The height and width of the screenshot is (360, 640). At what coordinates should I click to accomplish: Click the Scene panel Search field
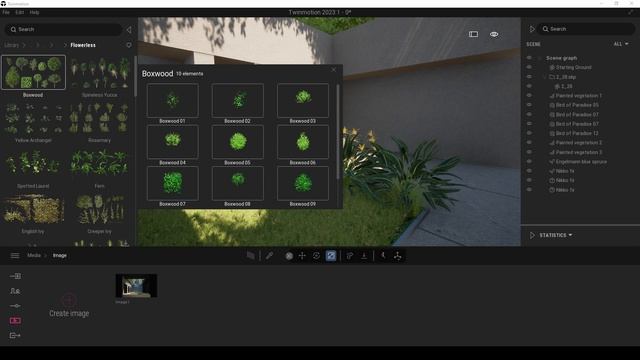[x=586, y=29]
